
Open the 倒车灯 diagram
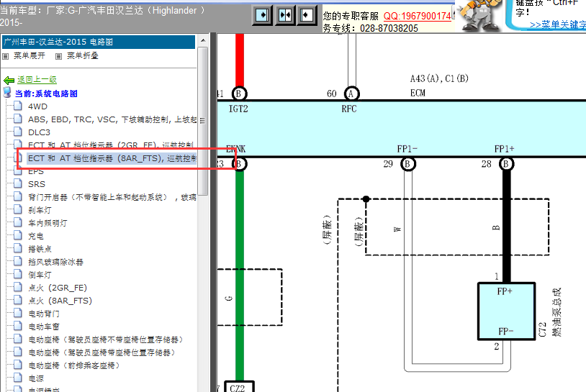40,275
